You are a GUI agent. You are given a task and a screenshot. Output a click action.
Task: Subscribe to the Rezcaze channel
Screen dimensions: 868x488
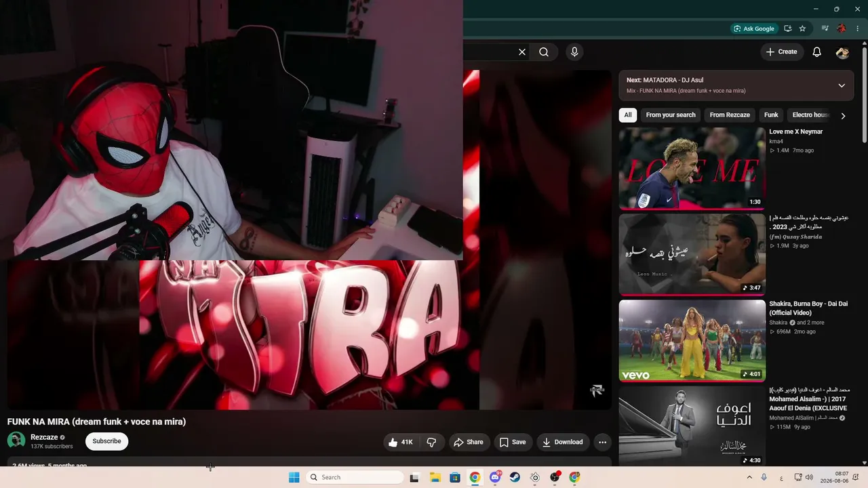coord(106,441)
